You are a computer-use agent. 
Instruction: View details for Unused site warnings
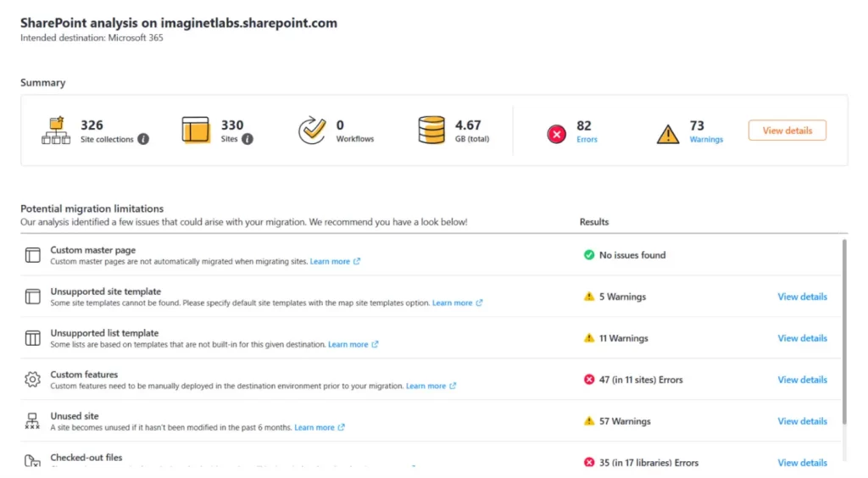coord(802,421)
